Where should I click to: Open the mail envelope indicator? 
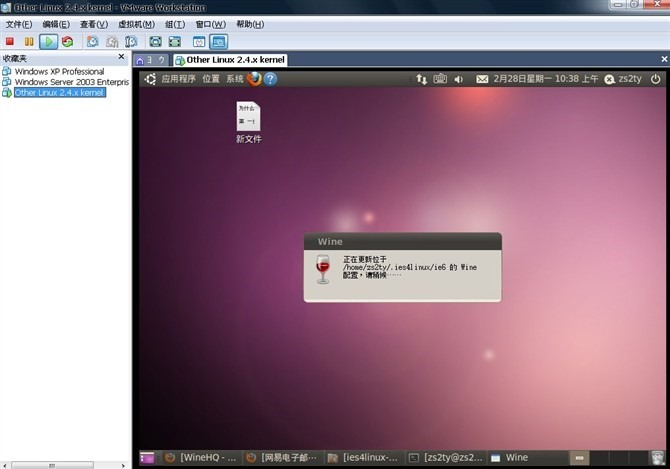coord(482,79)
